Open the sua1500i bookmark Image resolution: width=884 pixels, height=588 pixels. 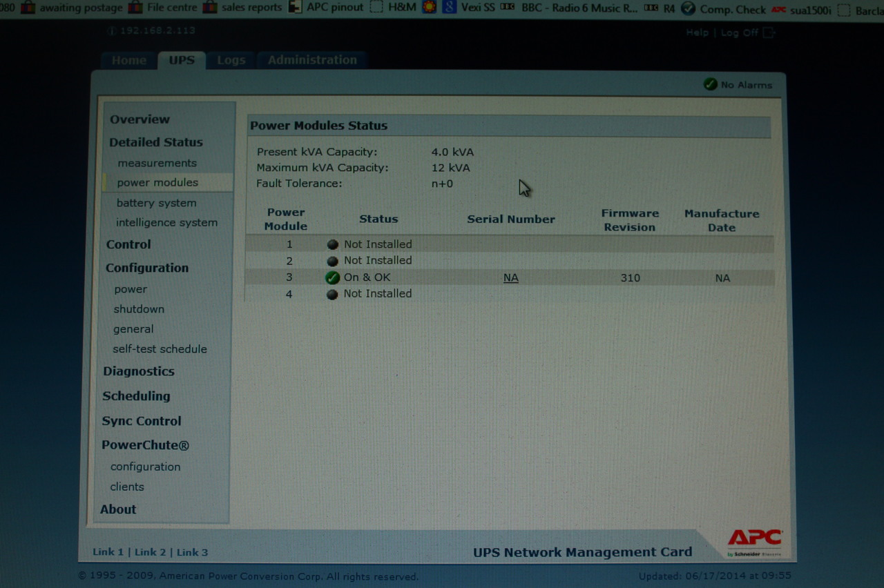coord(801,10)
